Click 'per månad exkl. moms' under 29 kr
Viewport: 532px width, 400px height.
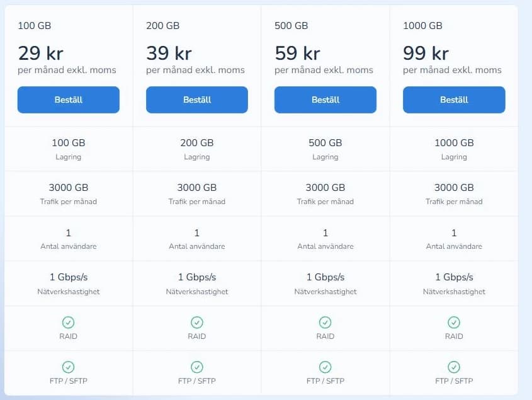pyautogui.click(x=67, y=71)
